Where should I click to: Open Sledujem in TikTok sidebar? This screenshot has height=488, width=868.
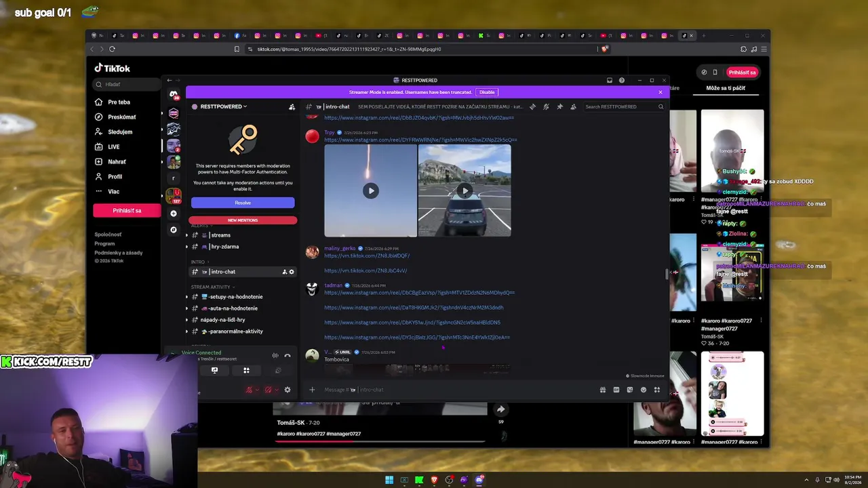[113, 131]
